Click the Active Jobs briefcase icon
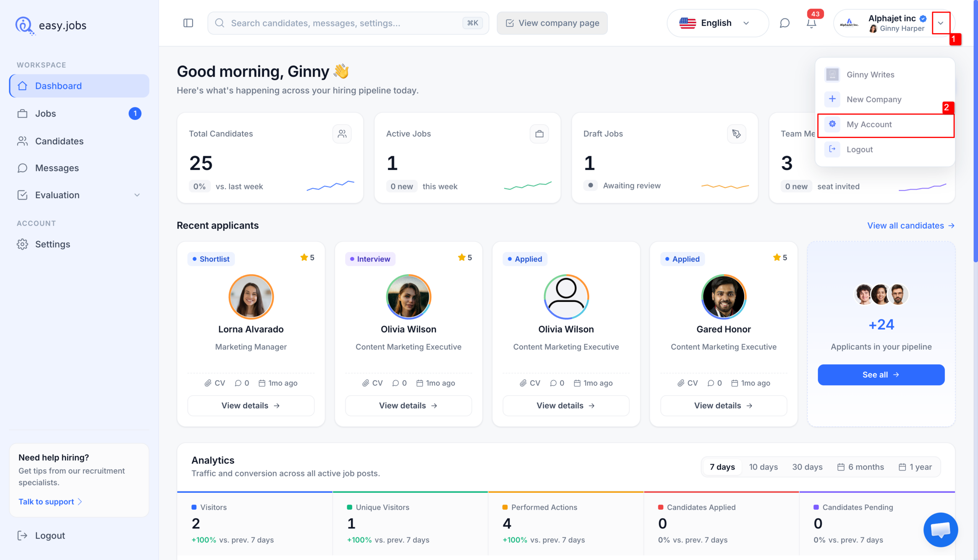Screen dimensions: 978x560 (x=539, y=134)
